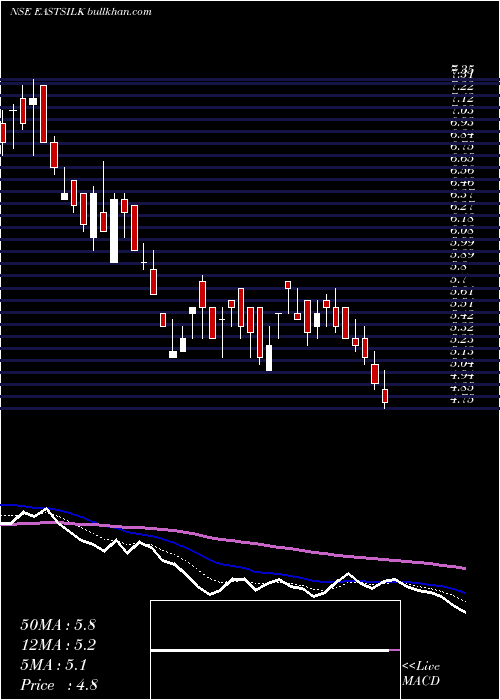
Task: Select the 50MA : 5.8 readout
Action: point(58,625)
